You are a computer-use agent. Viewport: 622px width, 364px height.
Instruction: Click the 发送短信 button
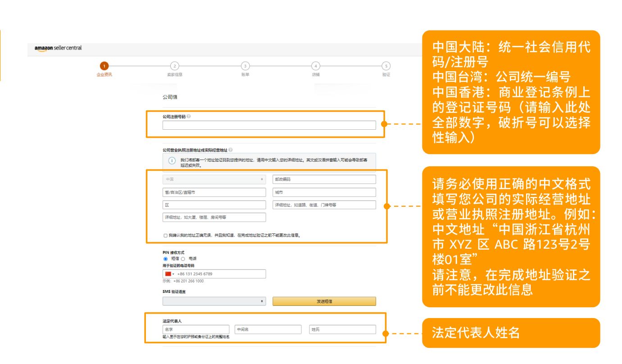[324, 300]
